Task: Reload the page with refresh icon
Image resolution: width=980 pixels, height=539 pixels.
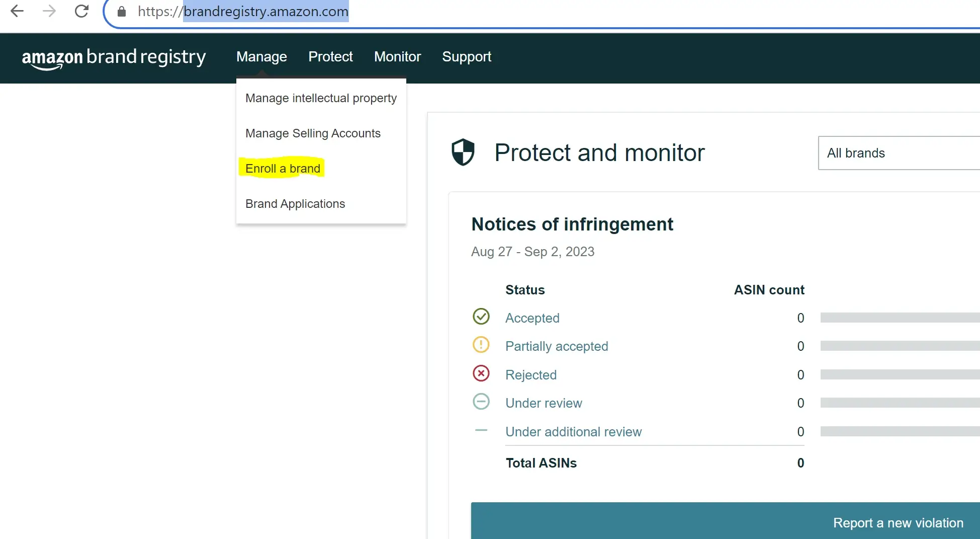Action: point(81,11)
